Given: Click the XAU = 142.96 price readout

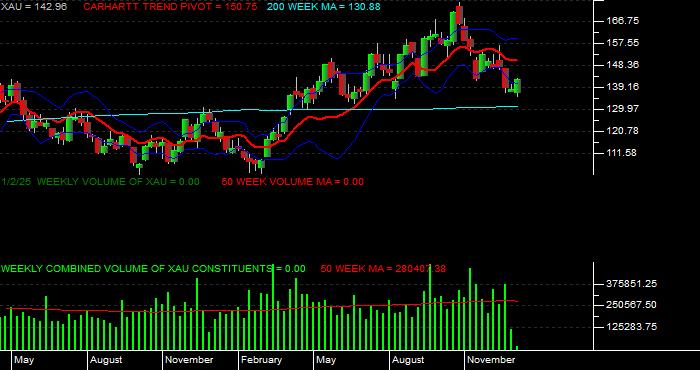Looking at the screenshot, I should point(33,7).
